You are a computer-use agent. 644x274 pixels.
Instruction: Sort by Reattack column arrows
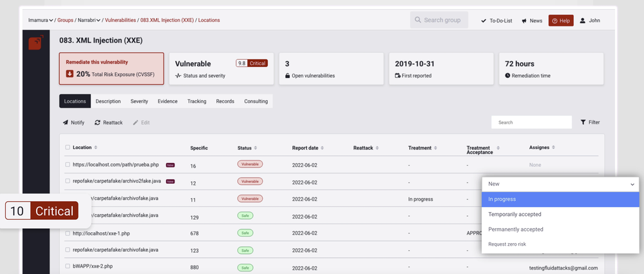[377, 148]
